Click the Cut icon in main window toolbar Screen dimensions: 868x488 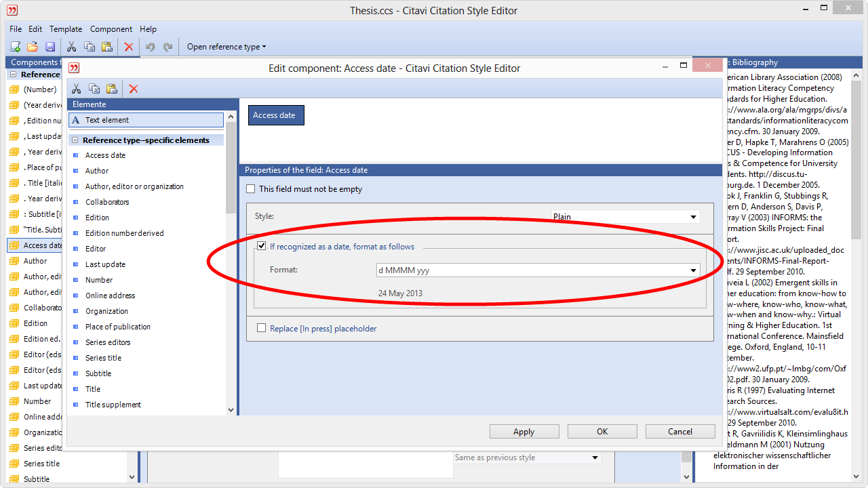point(71,47)
